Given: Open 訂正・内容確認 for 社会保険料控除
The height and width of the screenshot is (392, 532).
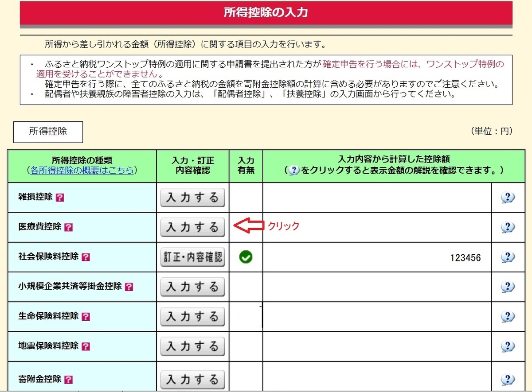Looking at the screenshot, I should [192, 257].
